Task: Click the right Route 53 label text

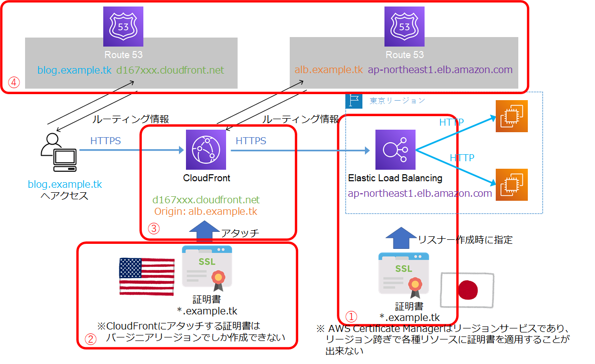Action: (x=405, y=55)
